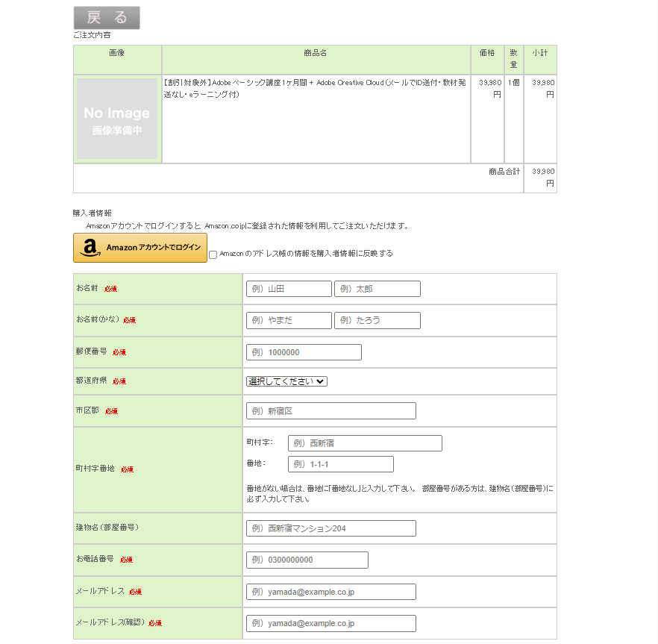658x644 pixels.
Task: Click the phone number field (お電話番号)
Action: point(307,560)
